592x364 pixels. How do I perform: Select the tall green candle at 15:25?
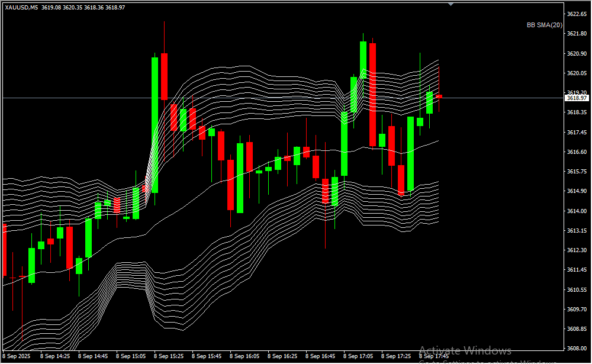pos(155,124)
